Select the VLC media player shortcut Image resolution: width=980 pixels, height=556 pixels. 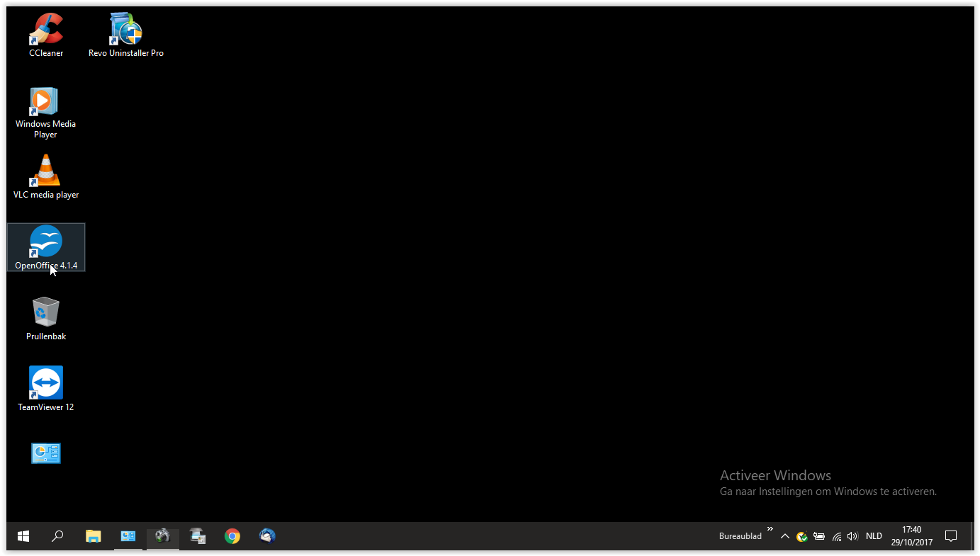pos(46,177)
